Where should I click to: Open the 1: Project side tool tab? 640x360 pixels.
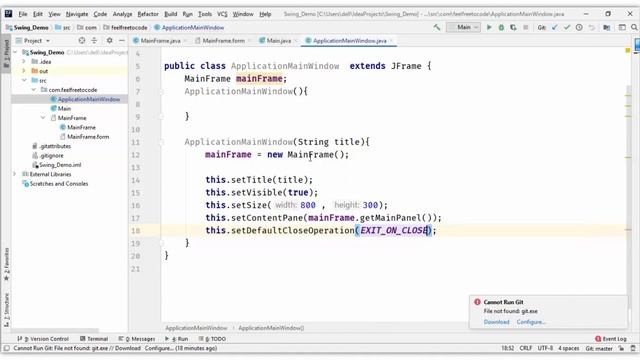click(6, 53)
